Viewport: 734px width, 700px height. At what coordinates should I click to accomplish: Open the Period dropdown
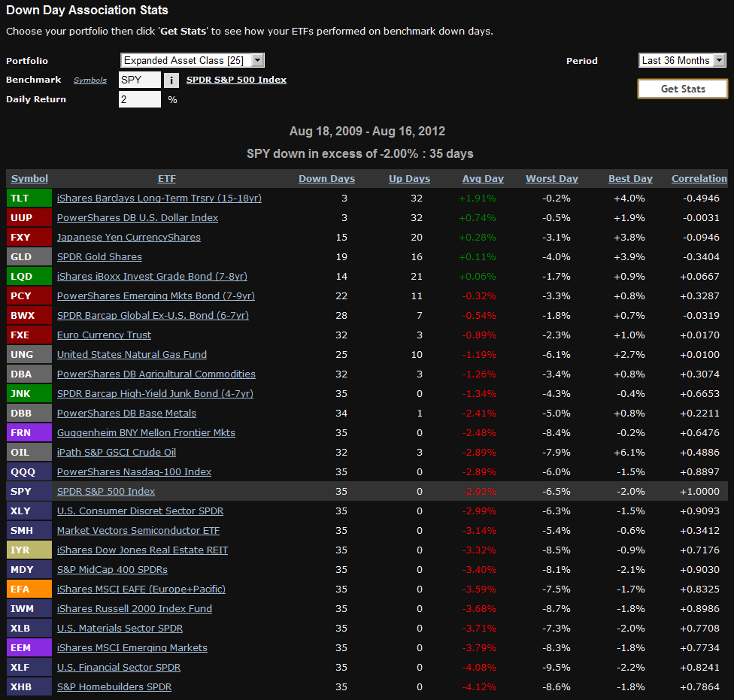point(683,60)
